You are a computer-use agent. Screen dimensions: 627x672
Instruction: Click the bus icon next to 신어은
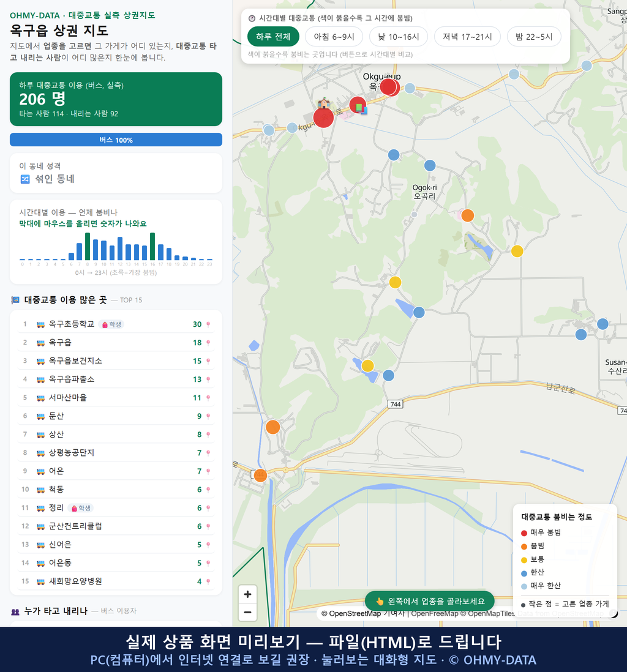pos(41,545)
